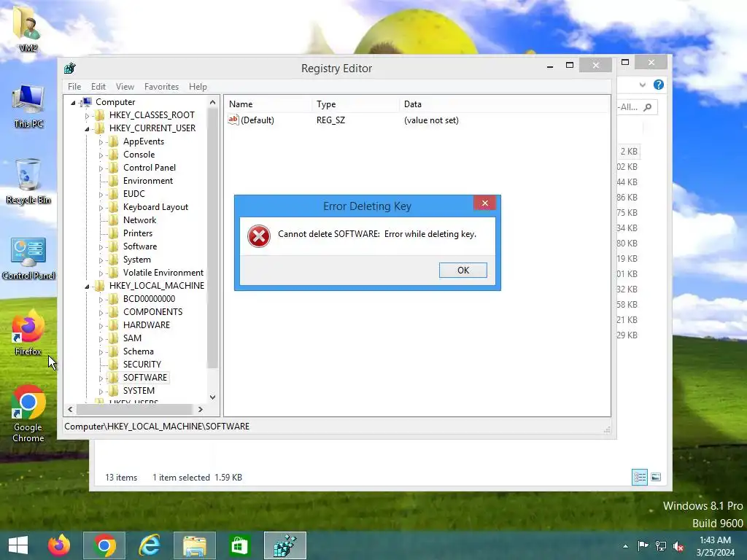Select the Network key
This screenshot has height=560, width=747.
pos(139,220)
